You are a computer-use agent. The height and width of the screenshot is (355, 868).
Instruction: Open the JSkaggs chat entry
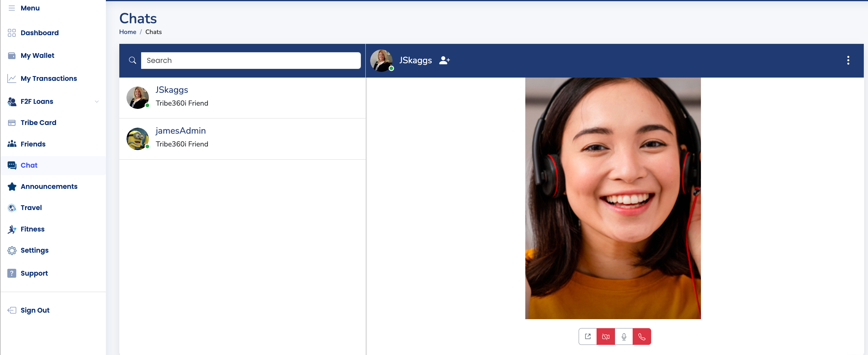pyautogui.click(x=172, y=90)
